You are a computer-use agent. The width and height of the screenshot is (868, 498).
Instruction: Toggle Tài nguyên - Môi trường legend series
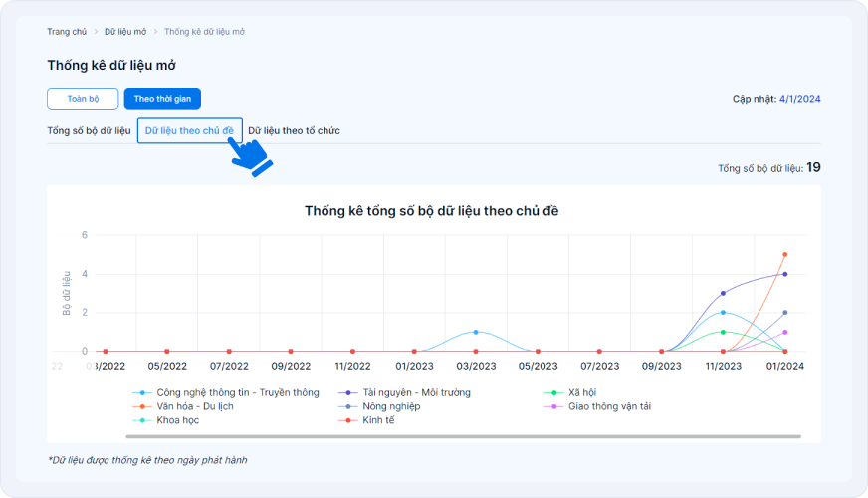pos(405,392)
